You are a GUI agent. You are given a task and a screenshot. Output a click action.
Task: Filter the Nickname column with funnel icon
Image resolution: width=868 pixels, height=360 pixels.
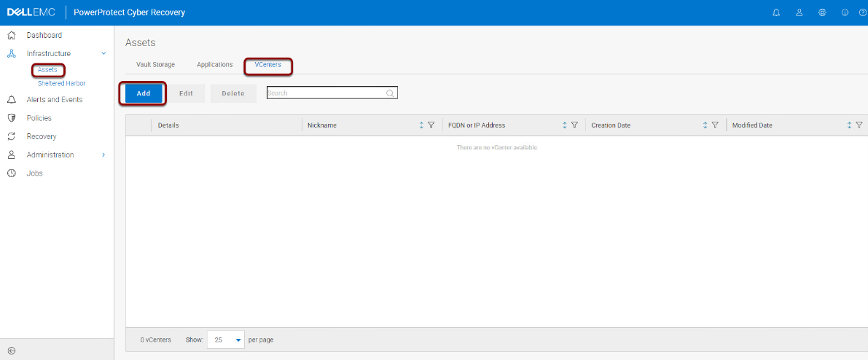pyautogui.click(x=431, y=125)
